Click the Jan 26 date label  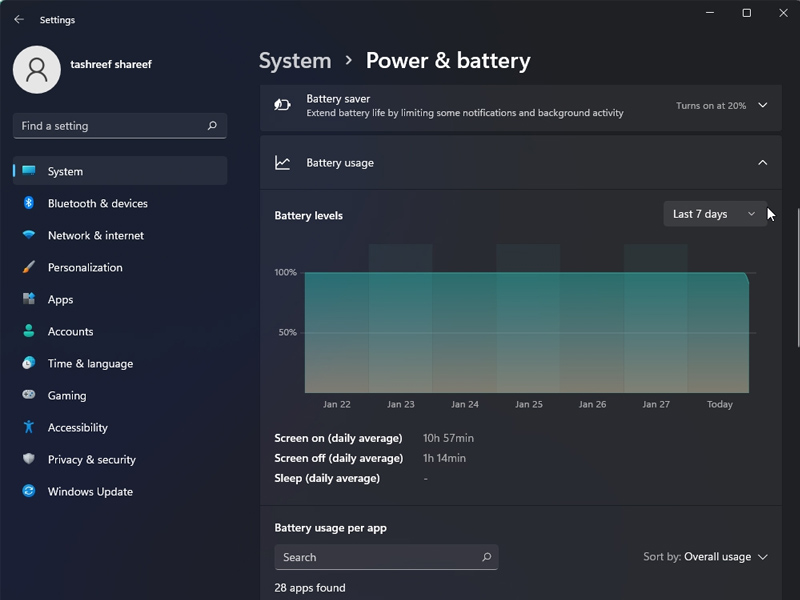pyautogui.click(x=592, y=404)
